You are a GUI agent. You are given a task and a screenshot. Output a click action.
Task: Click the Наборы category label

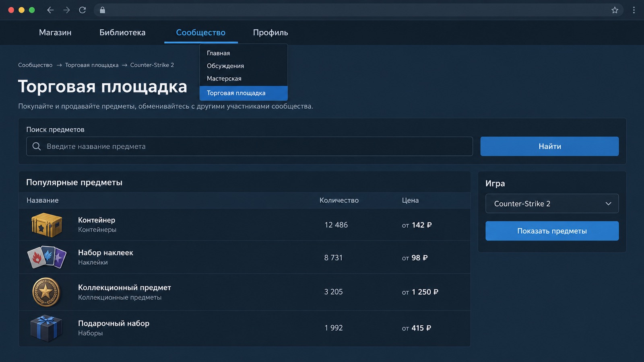91,333
